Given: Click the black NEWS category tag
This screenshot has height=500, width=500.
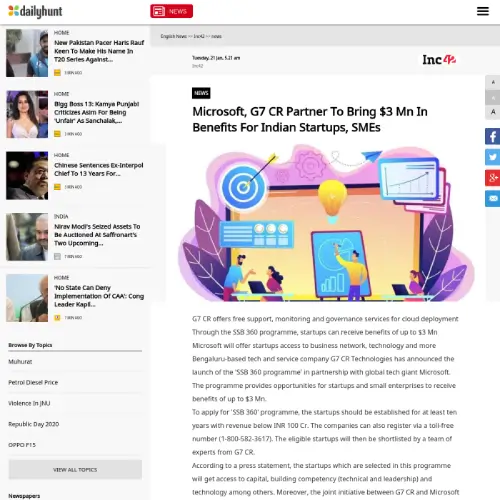Looking at the screenshot, I should [201, 93].
